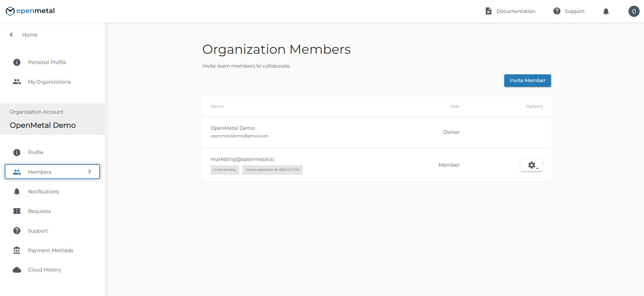Click the Organization Members heading
644x296 pixels.
click(277, 49)
